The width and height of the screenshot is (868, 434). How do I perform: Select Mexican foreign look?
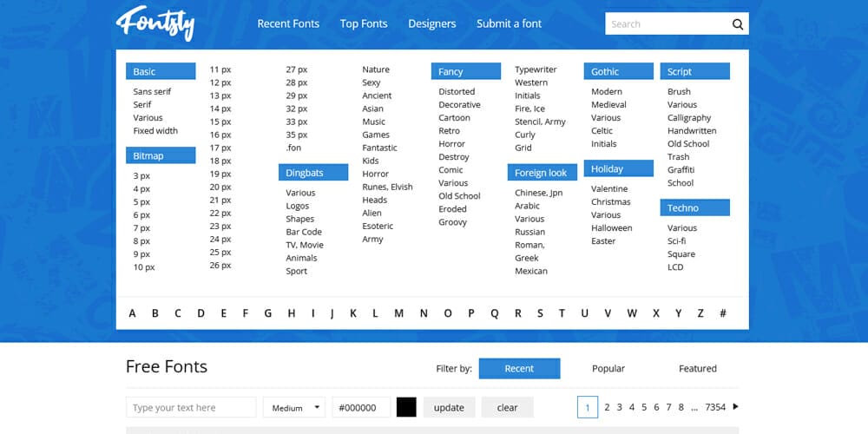[x=531, y=271]
